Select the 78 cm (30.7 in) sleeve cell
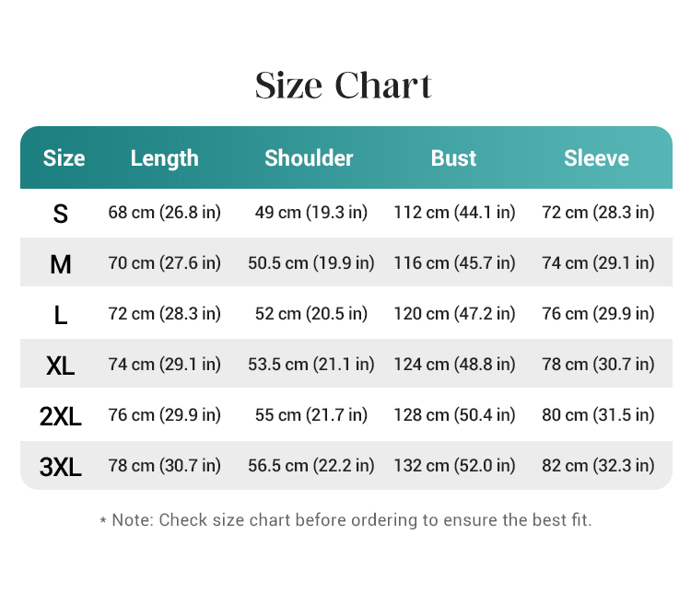The image size is (691, 616). coord(598,365)
